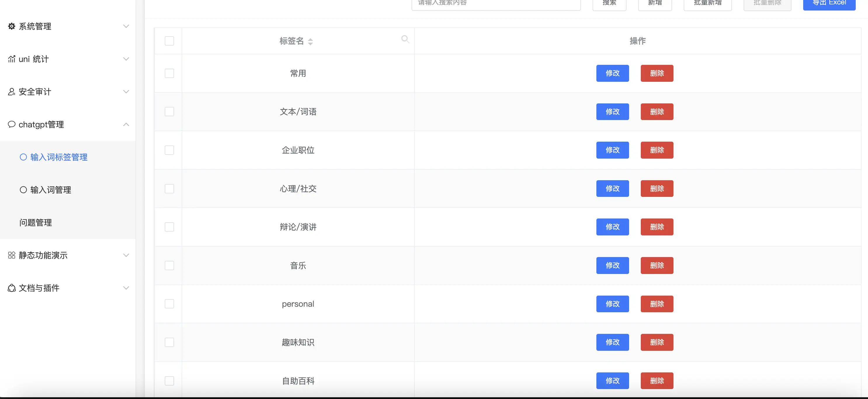Open the 问题管理 menu item
The image size is (868, 399).
[x=35, y=222]
